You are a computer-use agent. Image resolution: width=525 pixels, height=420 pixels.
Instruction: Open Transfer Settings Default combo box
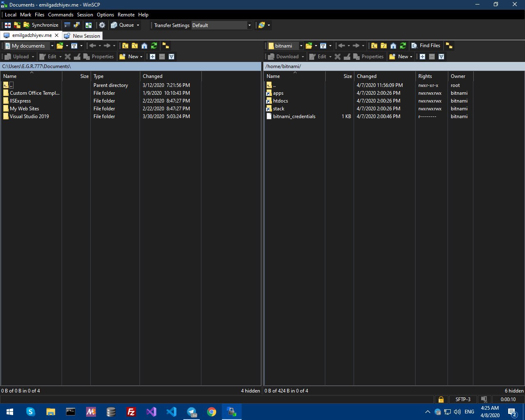tap(221, 25)
